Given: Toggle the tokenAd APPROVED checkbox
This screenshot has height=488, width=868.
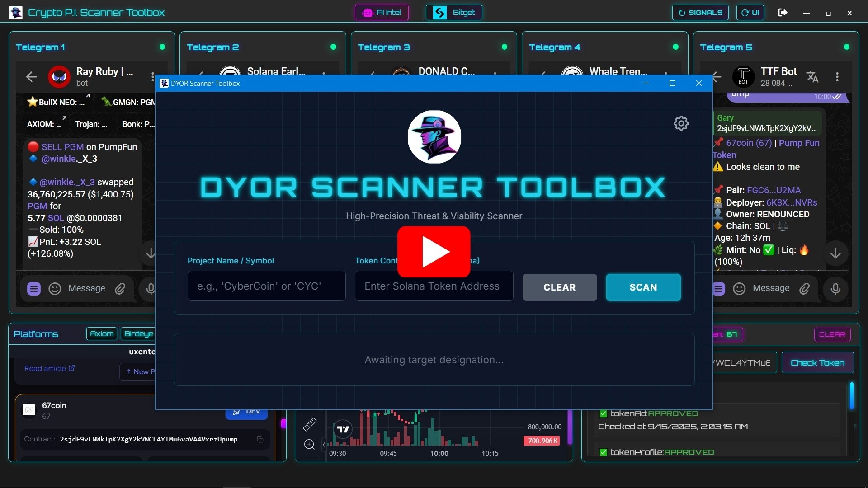Looking at the screenshot, I should (x=603, y=413).
